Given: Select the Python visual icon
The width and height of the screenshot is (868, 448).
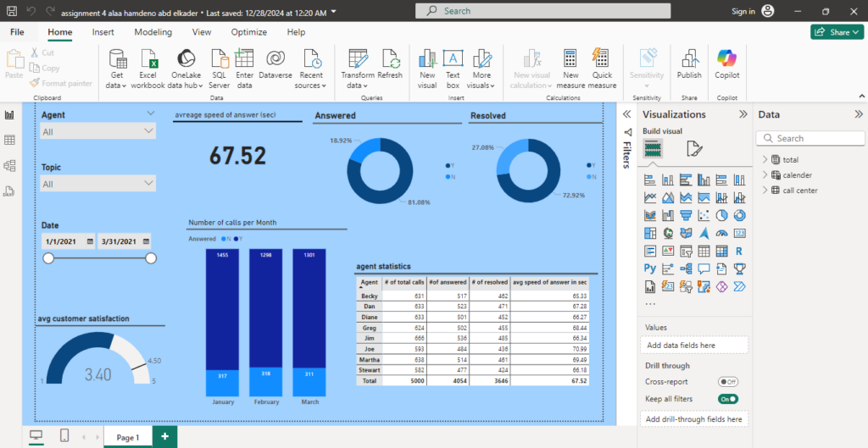Looking at the screenshot, I should tap(650, 268).
